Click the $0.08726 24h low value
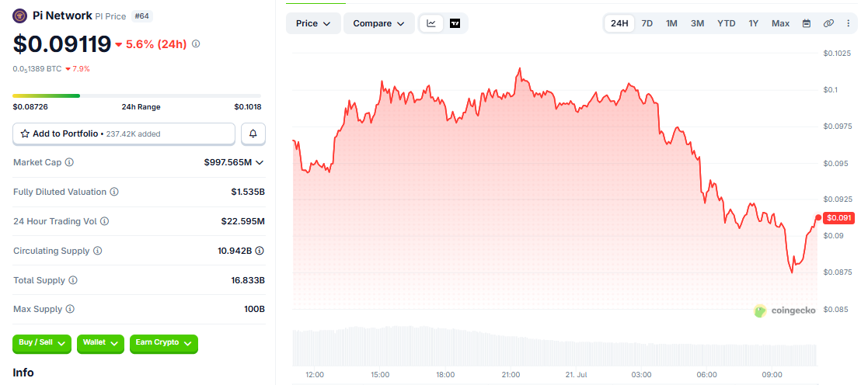The width and height of the screenshot is (868, 385). pos(30,107)
